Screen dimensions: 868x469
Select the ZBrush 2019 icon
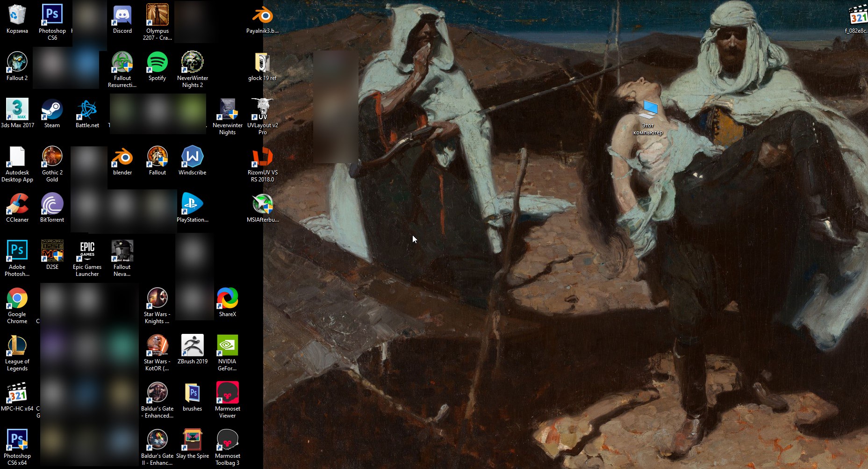tap(193, 346)
